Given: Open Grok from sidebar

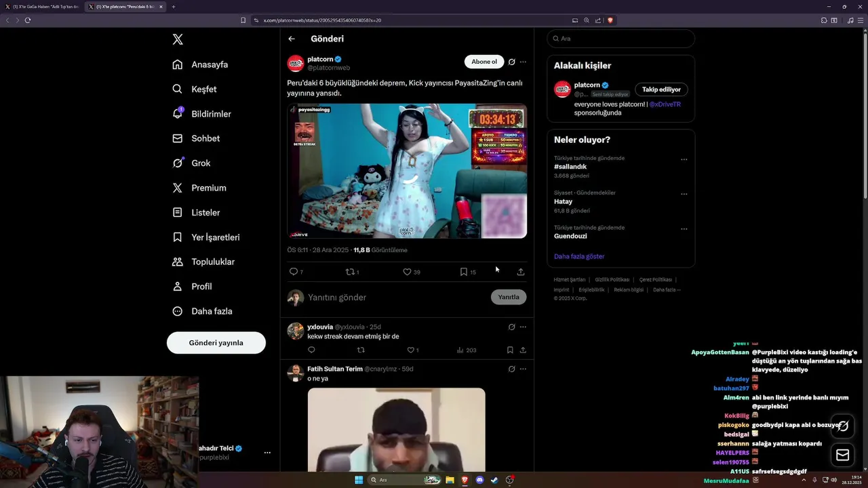Looking at the screenshot, I should point(191,163).
